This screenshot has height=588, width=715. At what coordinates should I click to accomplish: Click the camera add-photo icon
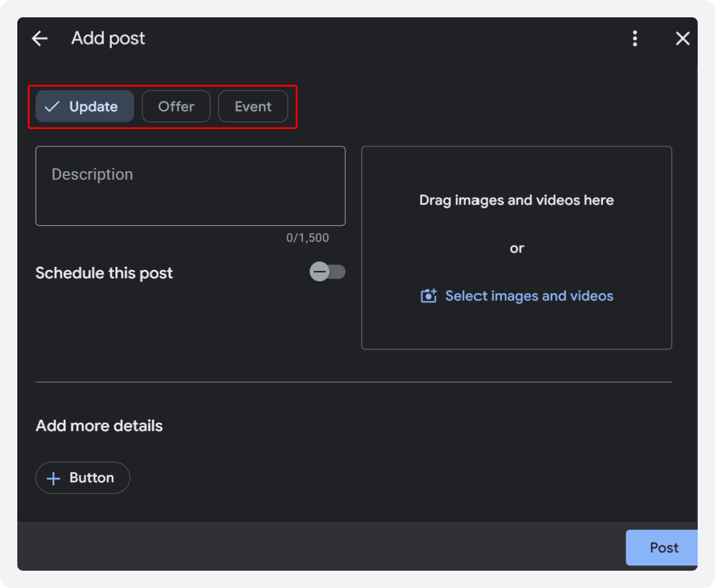428,296
